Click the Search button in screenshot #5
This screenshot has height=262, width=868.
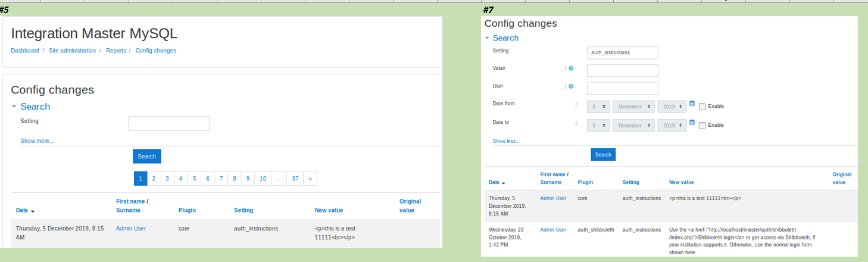point(147,157)
